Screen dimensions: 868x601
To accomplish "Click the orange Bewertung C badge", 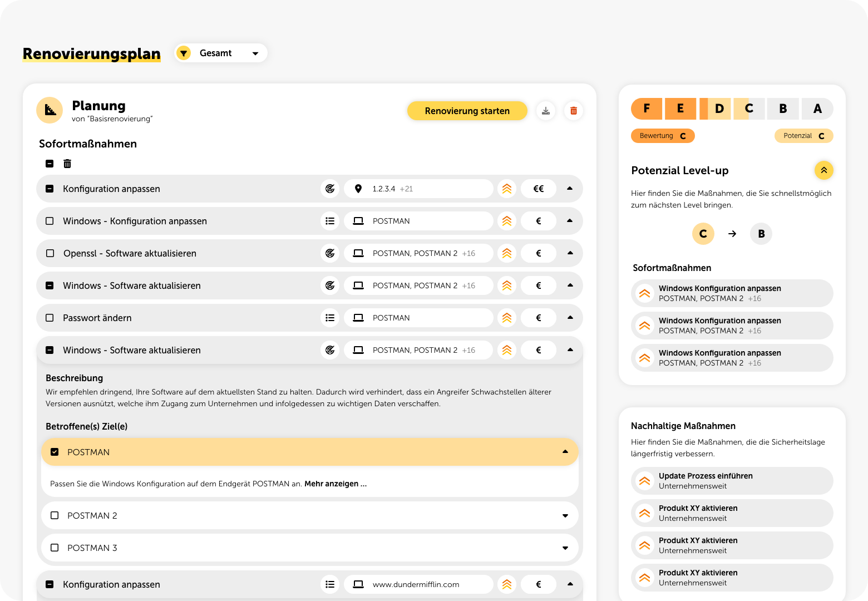I will [663, 136].
